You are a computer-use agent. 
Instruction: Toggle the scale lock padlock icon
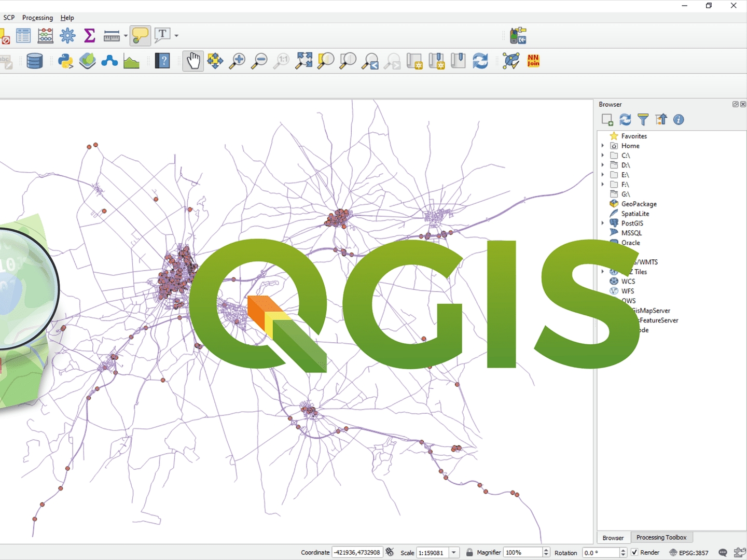469,552
